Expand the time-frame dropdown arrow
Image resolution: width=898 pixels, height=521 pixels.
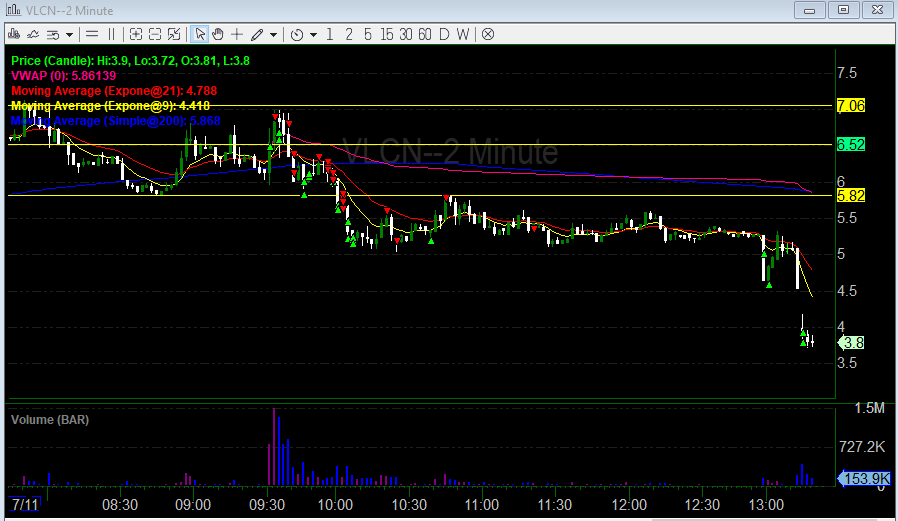[x=313, y=35]
